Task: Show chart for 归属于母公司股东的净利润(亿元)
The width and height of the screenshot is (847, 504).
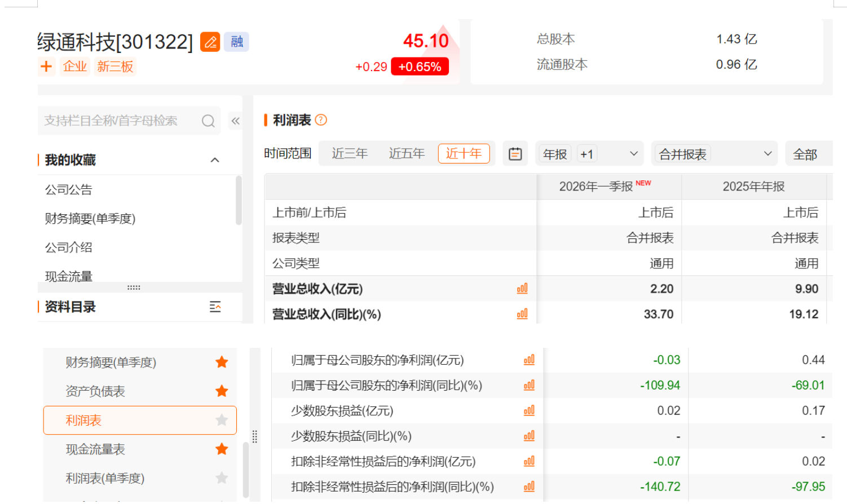Action: coord(529,360)
